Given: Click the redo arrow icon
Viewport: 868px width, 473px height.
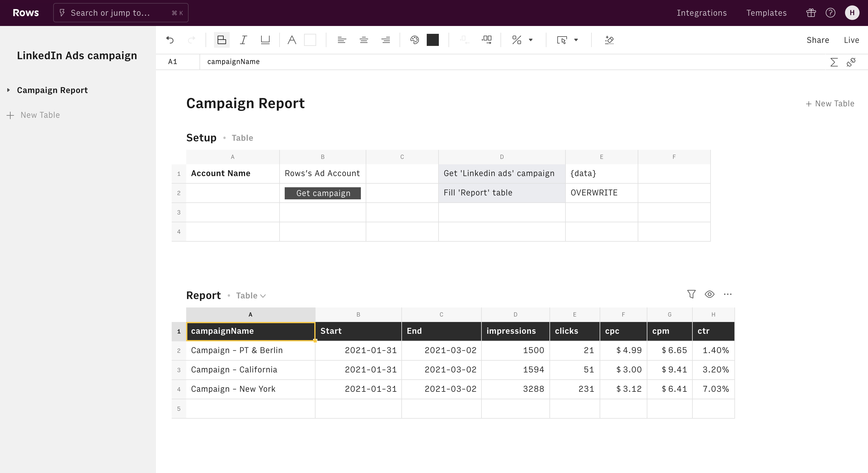Looking at the screenshot, I should [191, 40].
